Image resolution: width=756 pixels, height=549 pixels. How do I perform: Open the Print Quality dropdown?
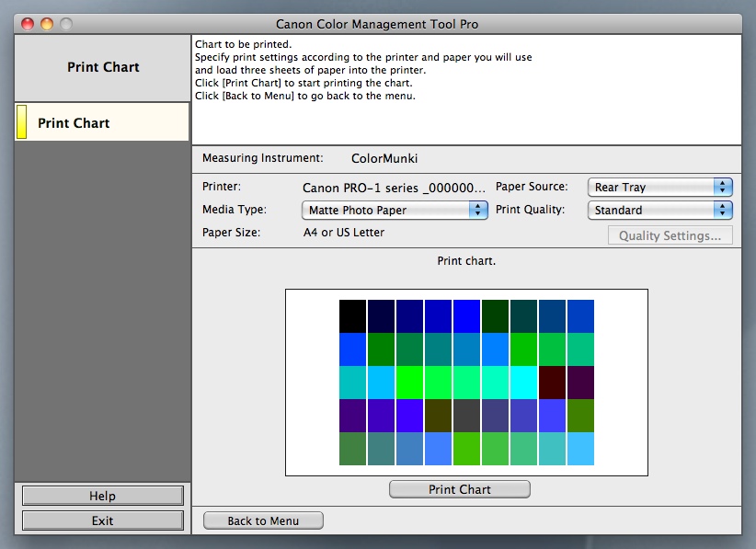tap(659, 210)
